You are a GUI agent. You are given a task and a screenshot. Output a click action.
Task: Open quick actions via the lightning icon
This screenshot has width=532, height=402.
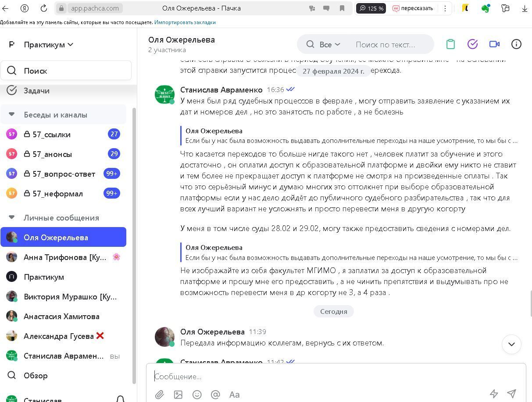tap(494, 395)
